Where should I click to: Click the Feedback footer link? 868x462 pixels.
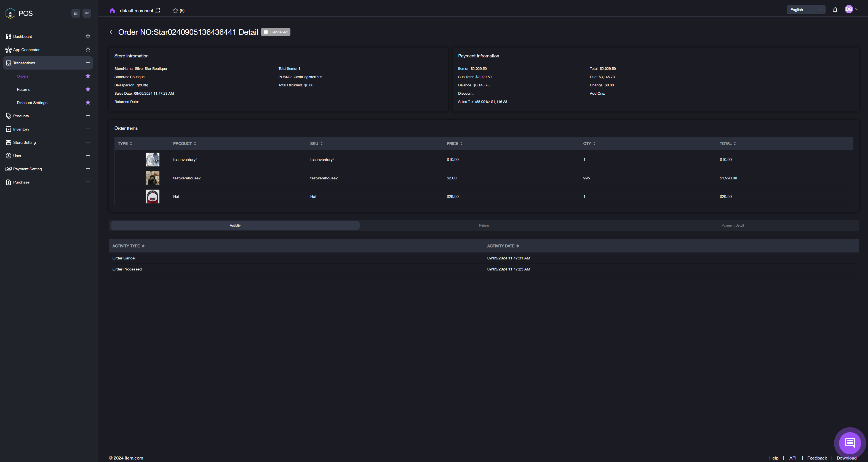click(817, 458)
